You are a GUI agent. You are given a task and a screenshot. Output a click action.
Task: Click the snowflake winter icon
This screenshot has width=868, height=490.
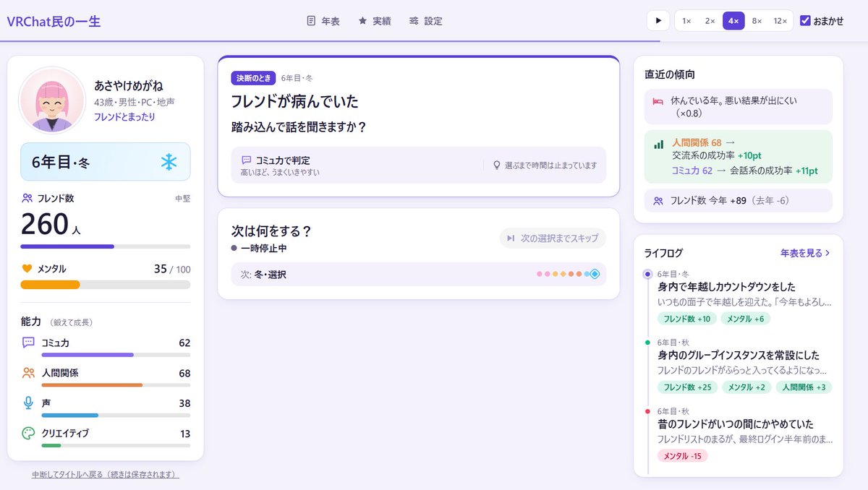(169, 162)
